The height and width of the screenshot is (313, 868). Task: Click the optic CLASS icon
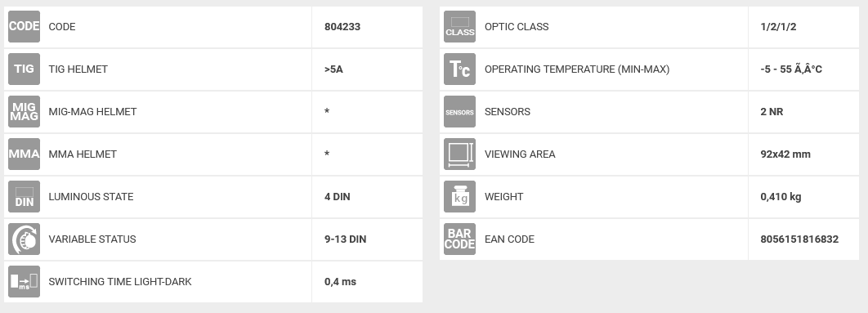[459, 27]
